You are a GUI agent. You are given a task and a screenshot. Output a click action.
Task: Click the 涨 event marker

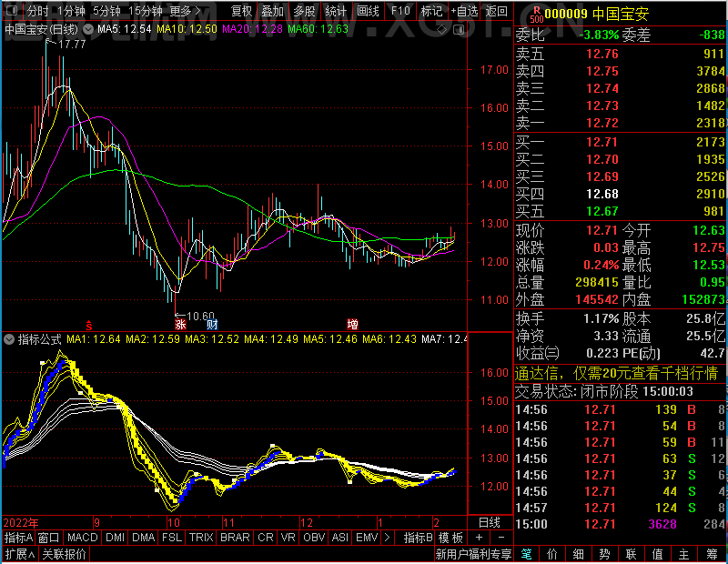[180, 324]
